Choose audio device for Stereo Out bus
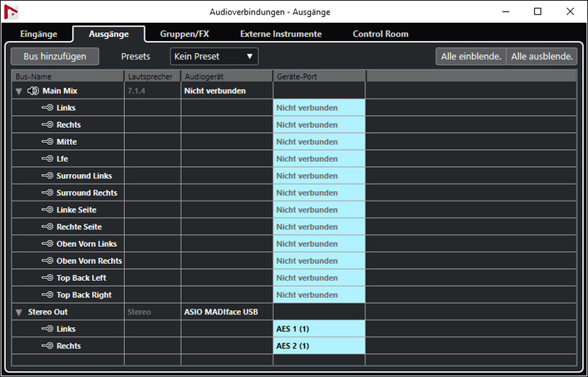The width and height of the screenshot is (588, 377). pos(226,312)
